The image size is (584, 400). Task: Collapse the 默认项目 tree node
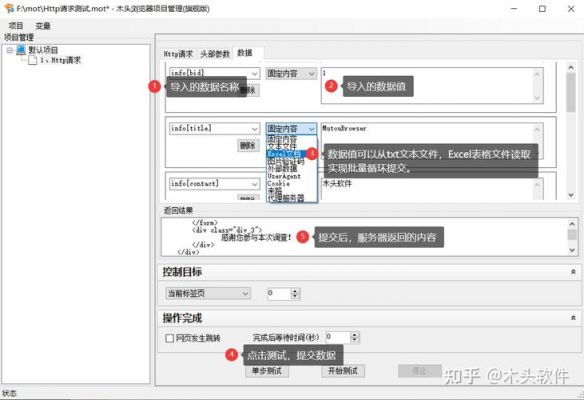[x=10, y=50]
